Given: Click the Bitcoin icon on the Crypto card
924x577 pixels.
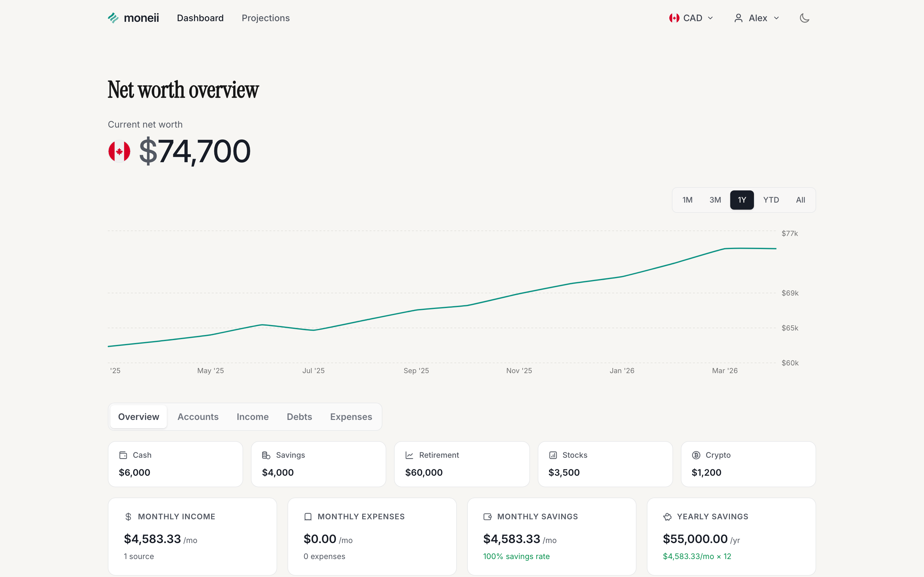Looking at the screenshot, I should pos(696,455).
